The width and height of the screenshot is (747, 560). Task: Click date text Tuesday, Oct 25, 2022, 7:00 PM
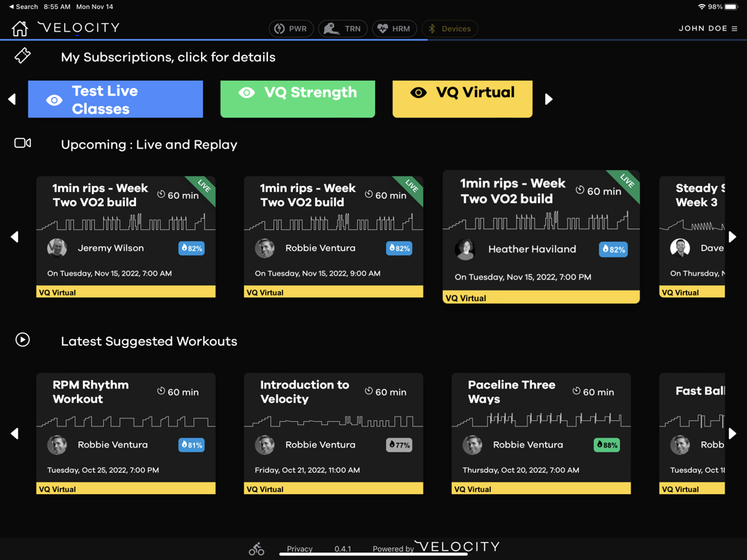tap(103, 470)
